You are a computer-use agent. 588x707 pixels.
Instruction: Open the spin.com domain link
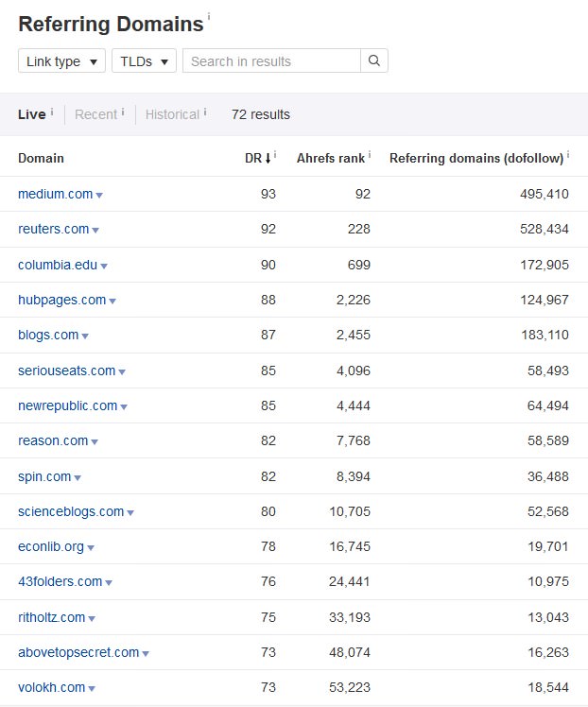pos(44,476)
